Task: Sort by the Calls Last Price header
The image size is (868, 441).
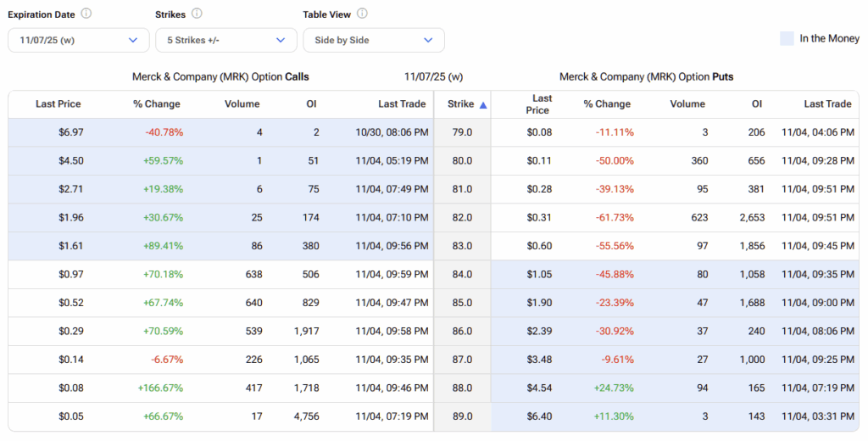Action: click(58, 104)
